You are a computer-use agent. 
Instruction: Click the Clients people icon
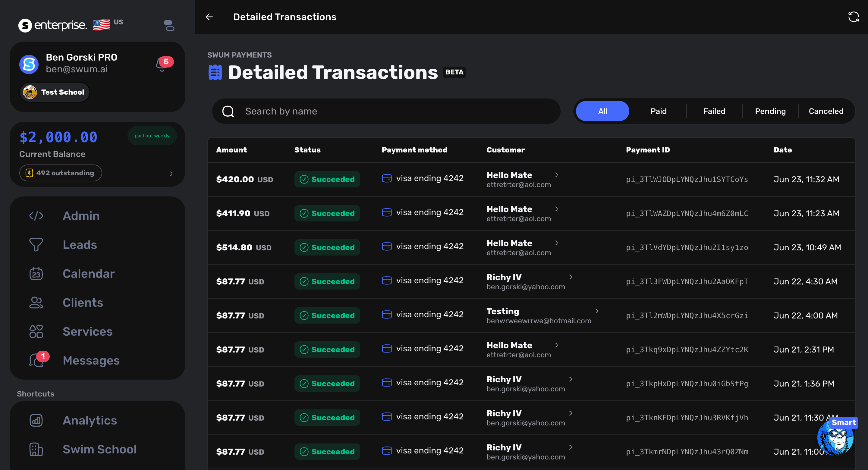36,302
